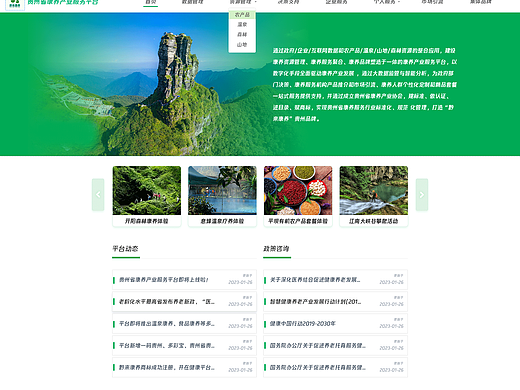The width and height of the screenshot is (520, 390).
Task: Open policy 智慧健康养老产业发展行动计划
Action: tap(335, 301)
